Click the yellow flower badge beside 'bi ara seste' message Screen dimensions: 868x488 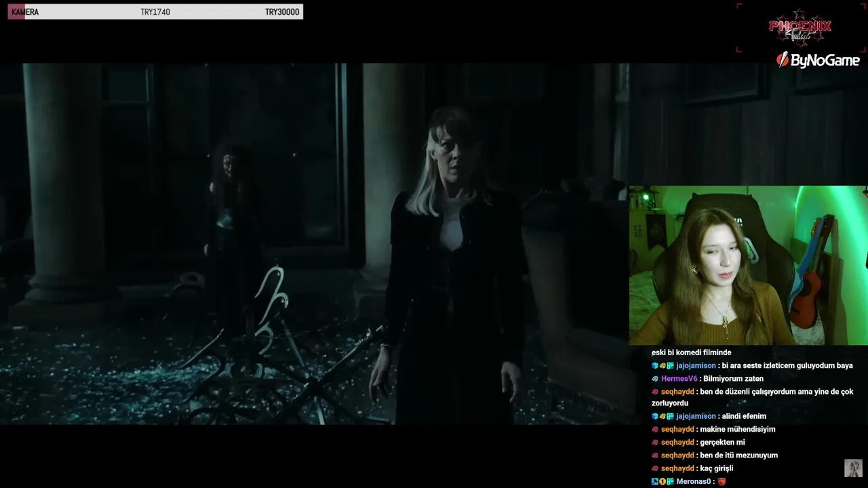point(663,366)
